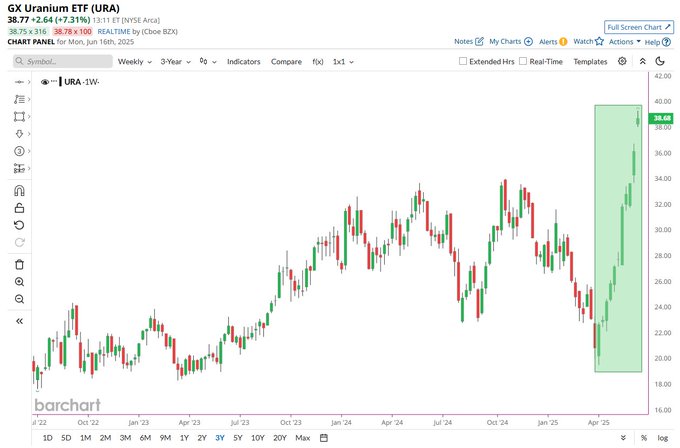Open the Notes link
Screen dimensions: 680x448
463,41
